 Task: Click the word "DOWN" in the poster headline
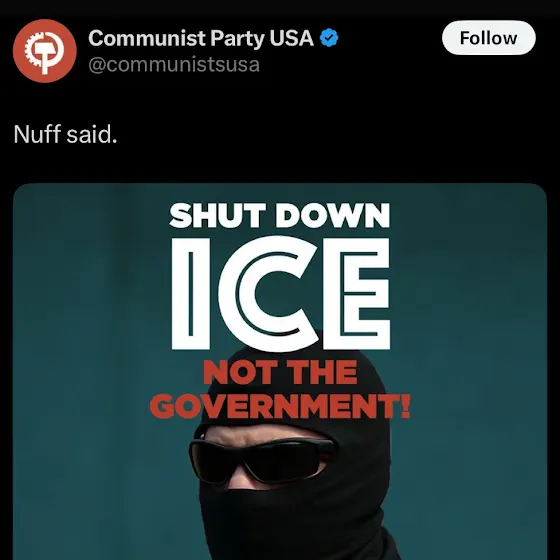tap(332, 216)
